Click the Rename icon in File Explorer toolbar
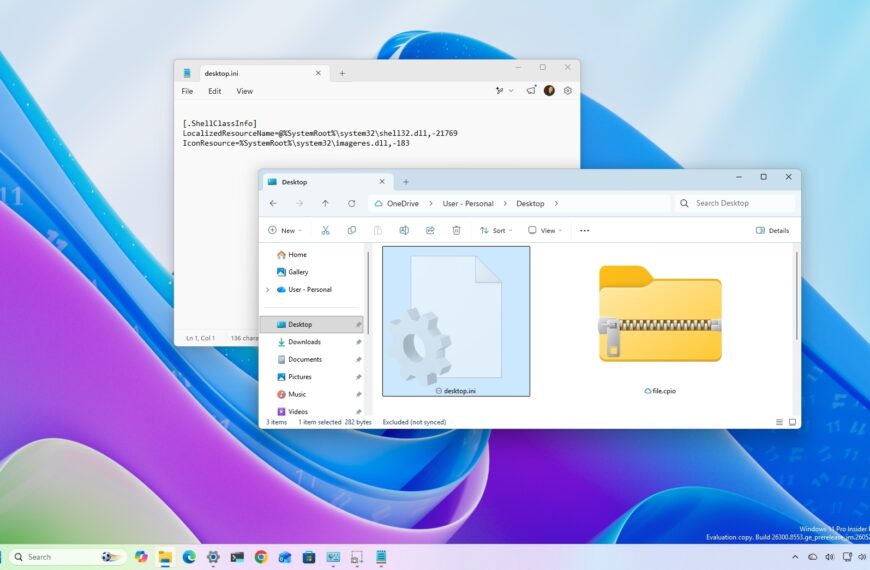Viewport: 870px width, 570px height. pyautogui.click(x=404, y=230)
